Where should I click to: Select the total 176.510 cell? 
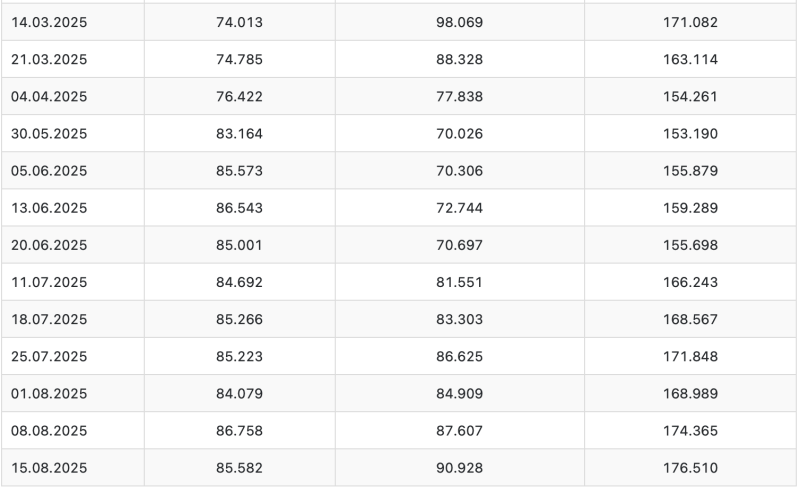pos(690,468)
